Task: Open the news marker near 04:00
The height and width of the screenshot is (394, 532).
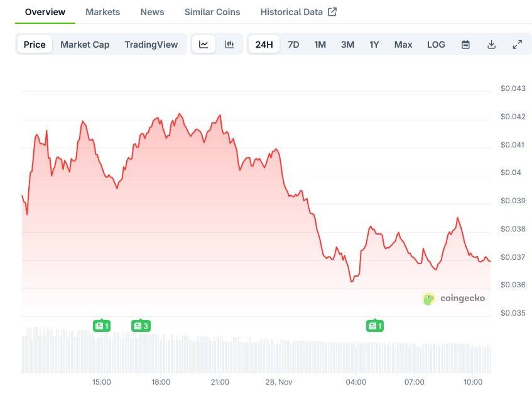Action: click(x=375, y=326)
